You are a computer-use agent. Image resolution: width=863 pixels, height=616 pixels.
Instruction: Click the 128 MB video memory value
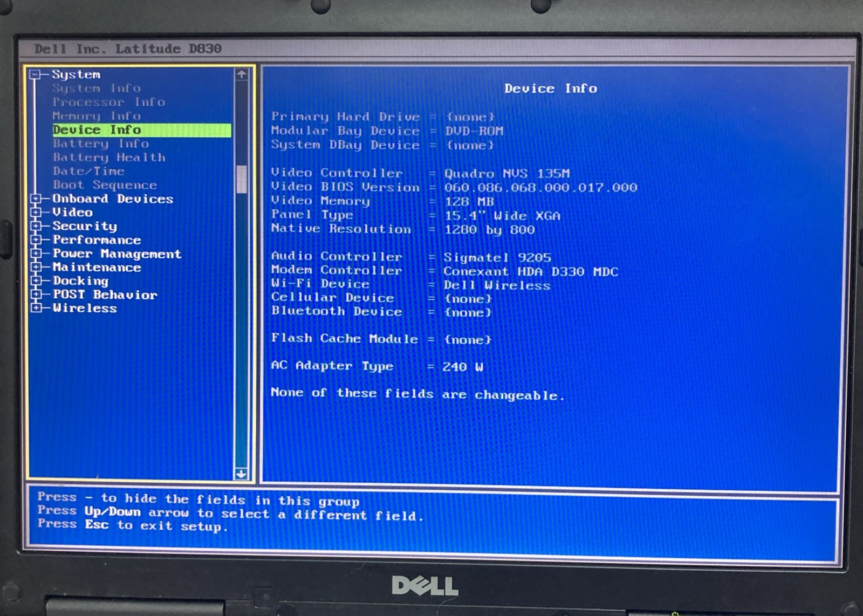coord(469,202)
